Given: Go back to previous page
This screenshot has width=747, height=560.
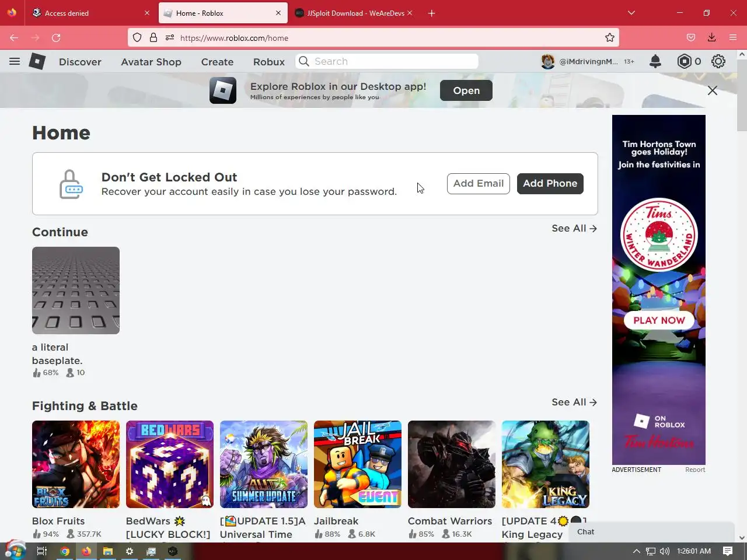Looking at the screenshot, I should 14,38.
